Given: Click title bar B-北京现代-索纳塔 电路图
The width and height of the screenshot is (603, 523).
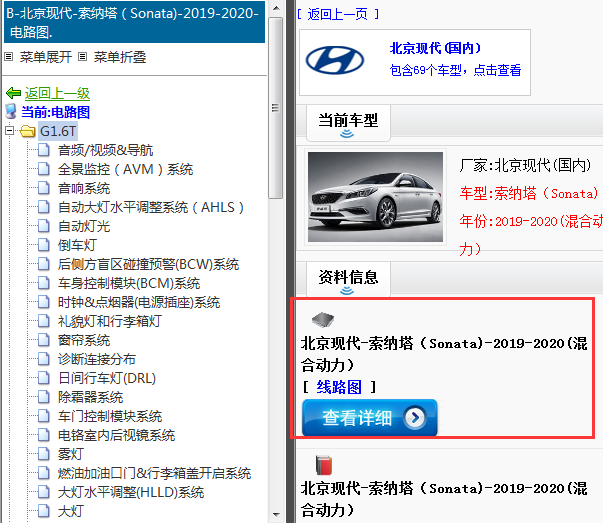Looking at the screenshot, I should coord(134,22).
